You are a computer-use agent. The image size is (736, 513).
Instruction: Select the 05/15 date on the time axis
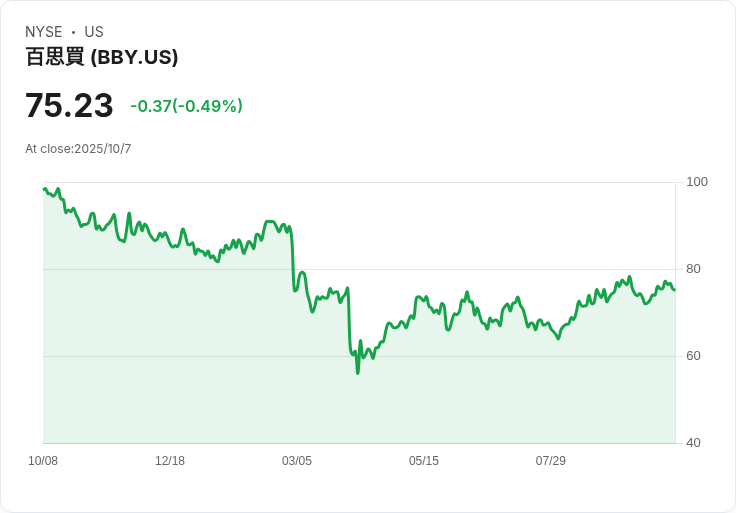424,461
